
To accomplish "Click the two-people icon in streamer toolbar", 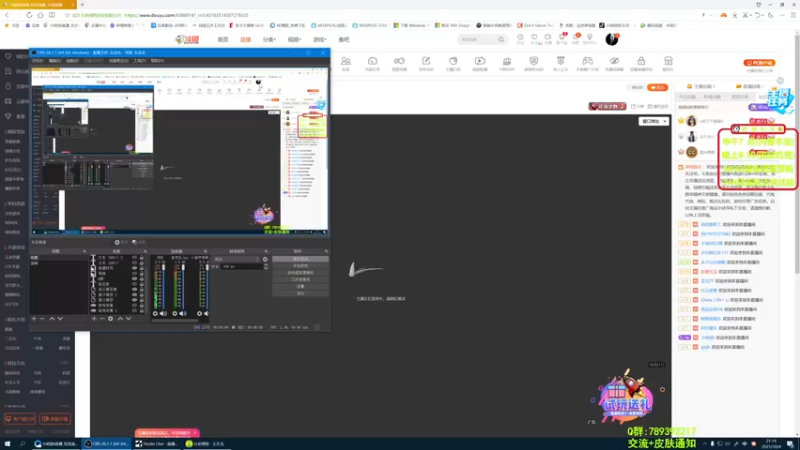I will click(345, 61).
